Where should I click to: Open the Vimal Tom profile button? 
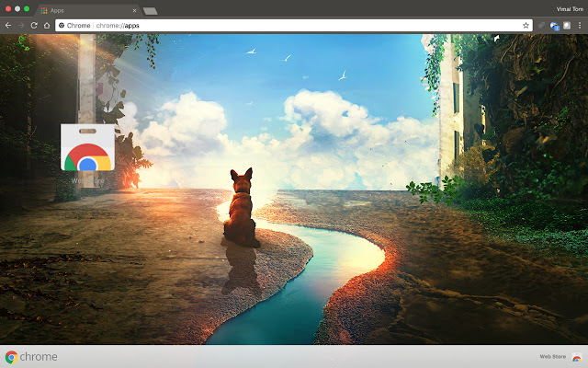click(570, 9)
